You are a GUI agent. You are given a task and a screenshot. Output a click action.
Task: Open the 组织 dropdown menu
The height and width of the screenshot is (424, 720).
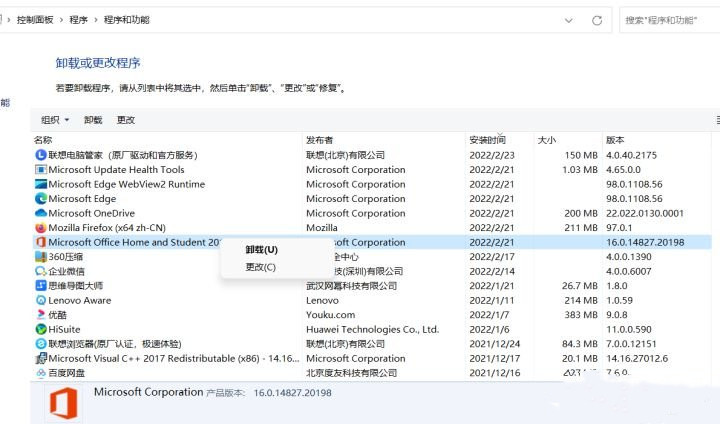tap(55, 120)
